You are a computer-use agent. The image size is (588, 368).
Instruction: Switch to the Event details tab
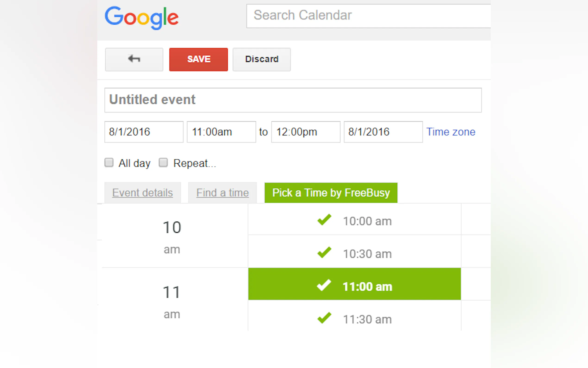click(142, 193)
